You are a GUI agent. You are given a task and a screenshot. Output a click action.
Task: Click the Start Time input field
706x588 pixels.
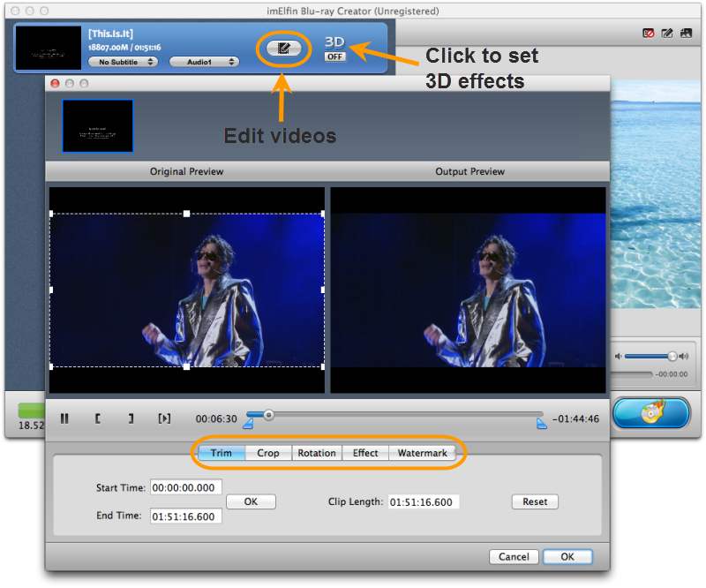point(186,487)
